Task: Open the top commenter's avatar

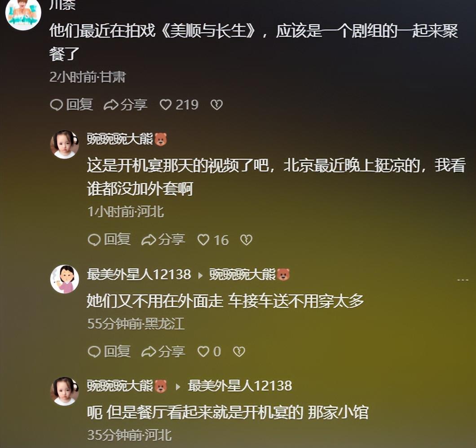Action: [x=23, y=13]
